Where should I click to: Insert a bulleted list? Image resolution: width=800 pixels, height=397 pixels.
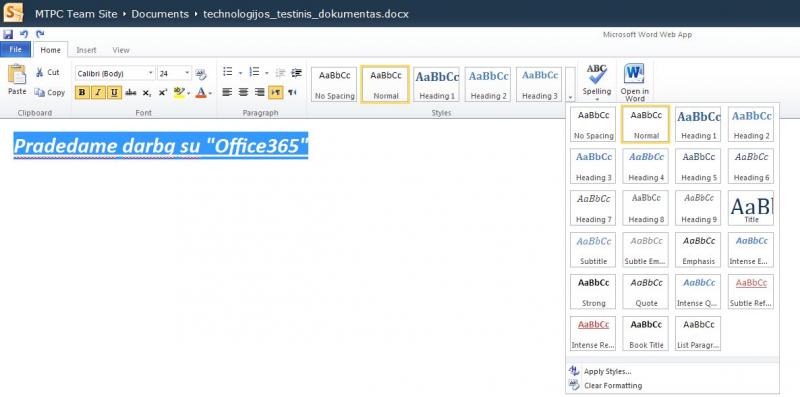coord(228,72)
